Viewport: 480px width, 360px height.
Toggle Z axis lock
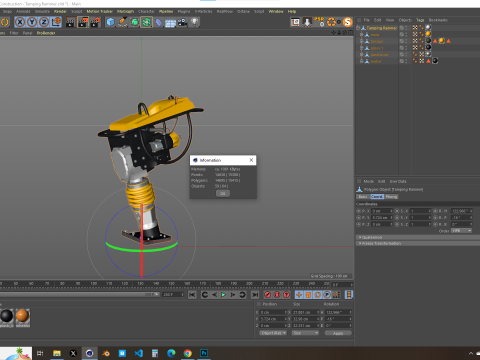[44, 22]
